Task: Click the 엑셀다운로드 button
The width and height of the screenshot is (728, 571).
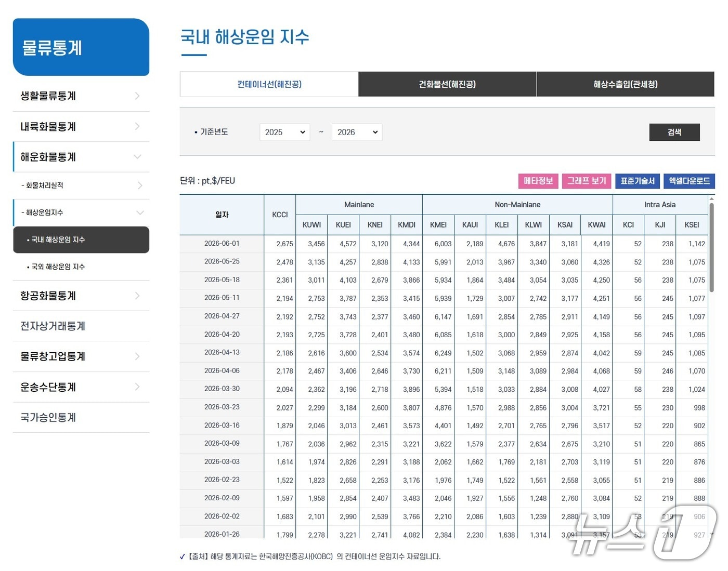Action: point(689,181)
